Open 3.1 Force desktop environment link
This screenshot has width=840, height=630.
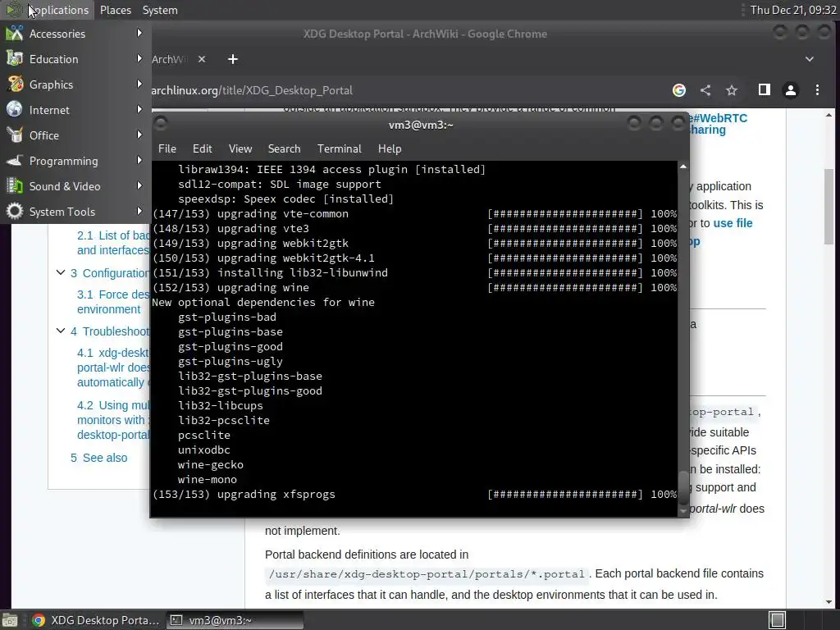[x=113, y=302]
